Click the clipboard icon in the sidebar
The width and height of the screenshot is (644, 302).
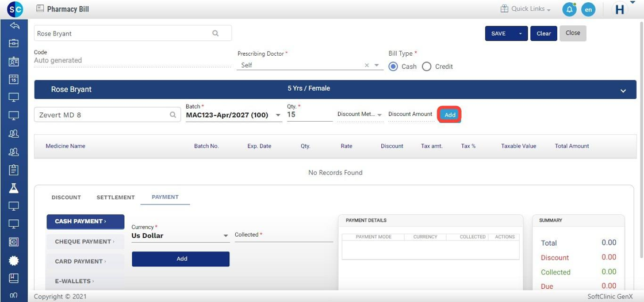(14, 170)
